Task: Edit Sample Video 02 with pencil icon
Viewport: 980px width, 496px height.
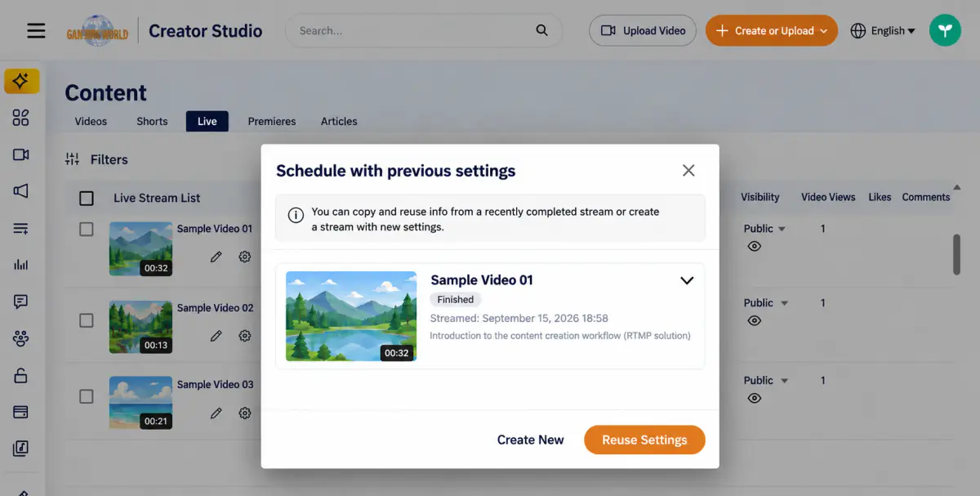Action: pos(216,335)
